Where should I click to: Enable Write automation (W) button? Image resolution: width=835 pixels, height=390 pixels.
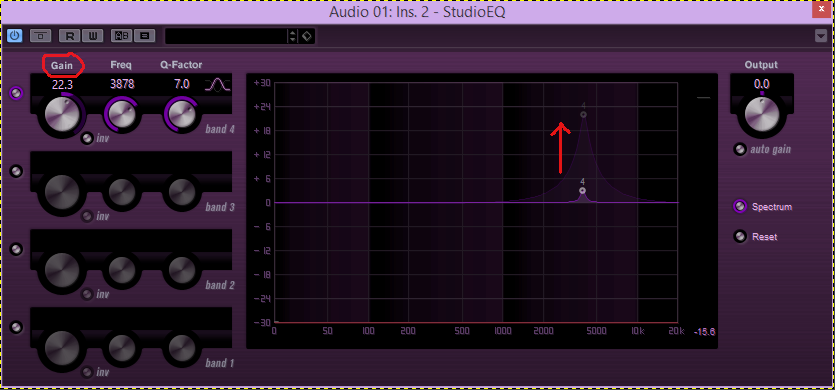(93, 36)
